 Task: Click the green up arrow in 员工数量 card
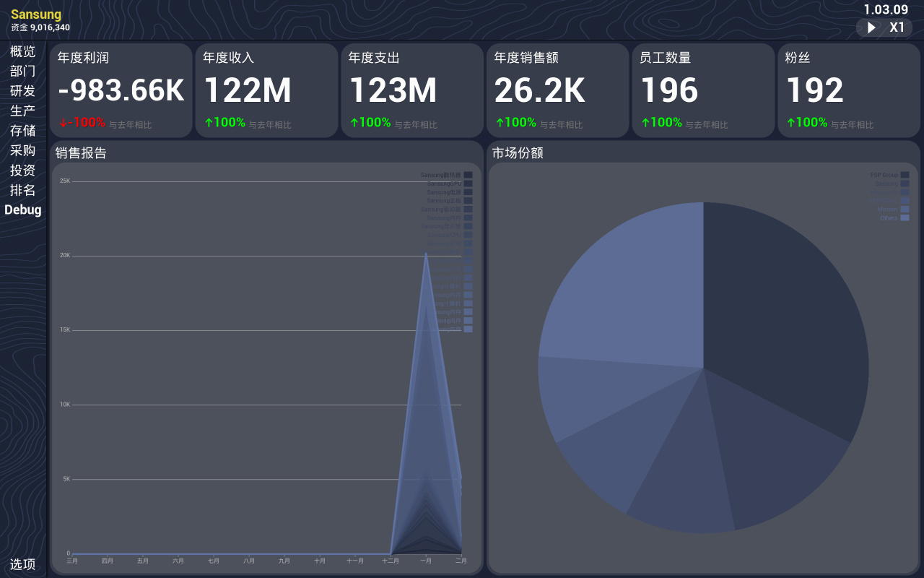[645, 123]
